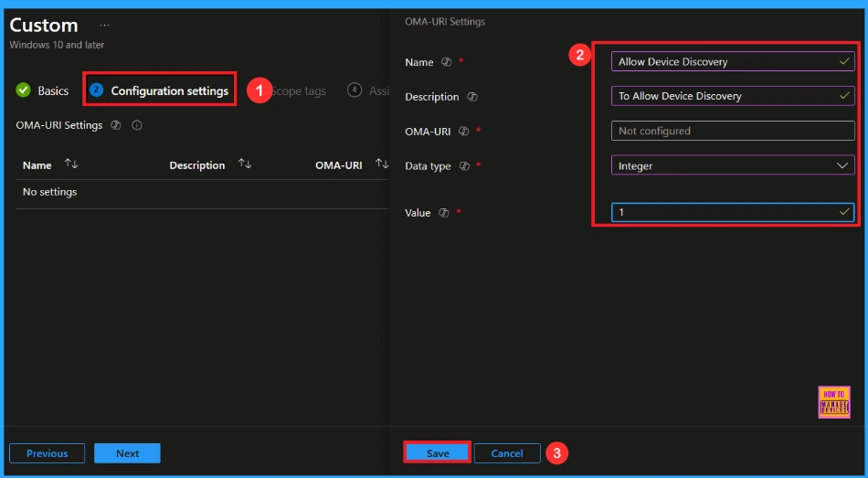
Task: Click the Cancel button
Action: coord(507,453)
